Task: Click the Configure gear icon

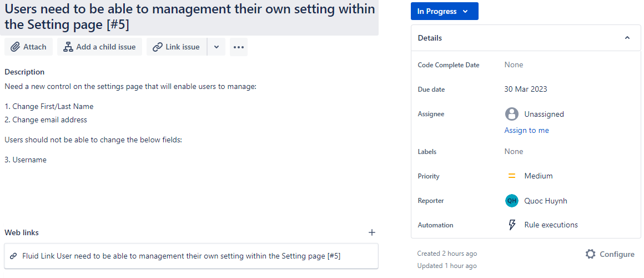Action: (x=590, y=254)
